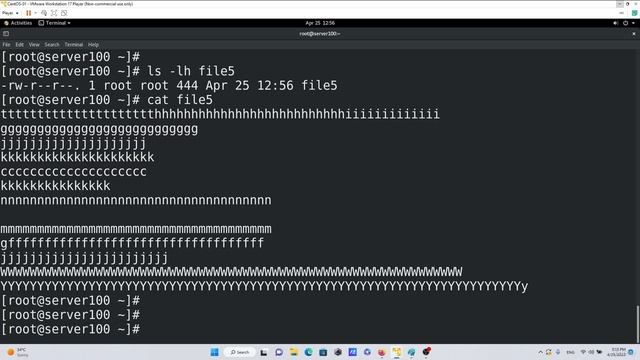This screenshot has height=360, width=640.
Task: Click the green VMware notes icon at top right
Action: point(634,13)
